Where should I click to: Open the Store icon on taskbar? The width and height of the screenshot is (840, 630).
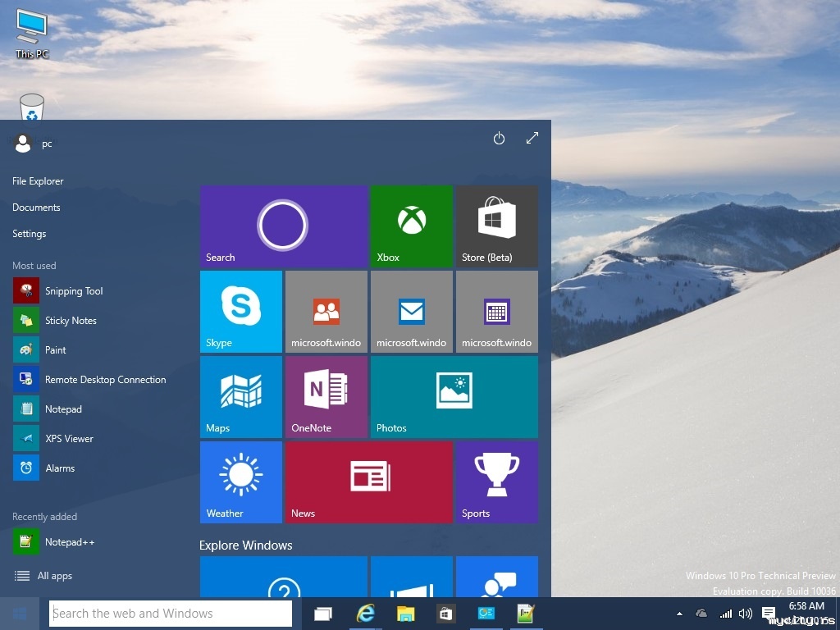pyautogui.click(x=445, y=614)
